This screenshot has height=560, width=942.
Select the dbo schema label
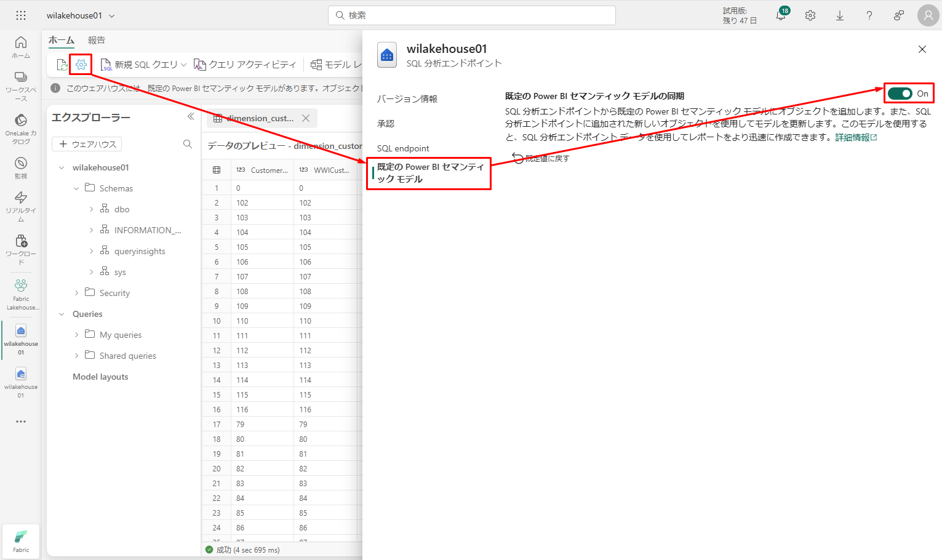pyautogui.click(x=122, y=209)
